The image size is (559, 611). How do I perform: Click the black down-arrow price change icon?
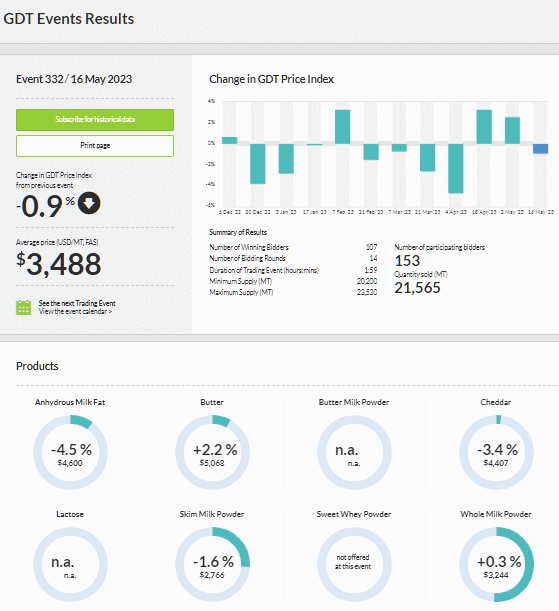[89, 203]
